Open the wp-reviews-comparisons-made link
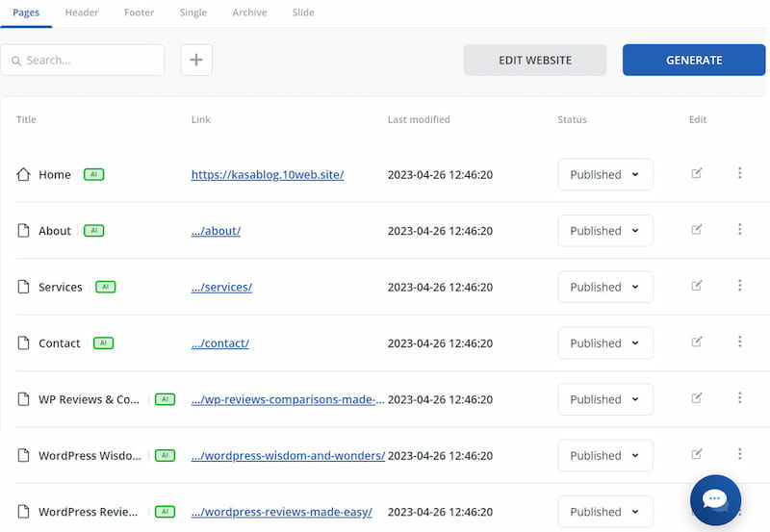 tap(288, 399)
